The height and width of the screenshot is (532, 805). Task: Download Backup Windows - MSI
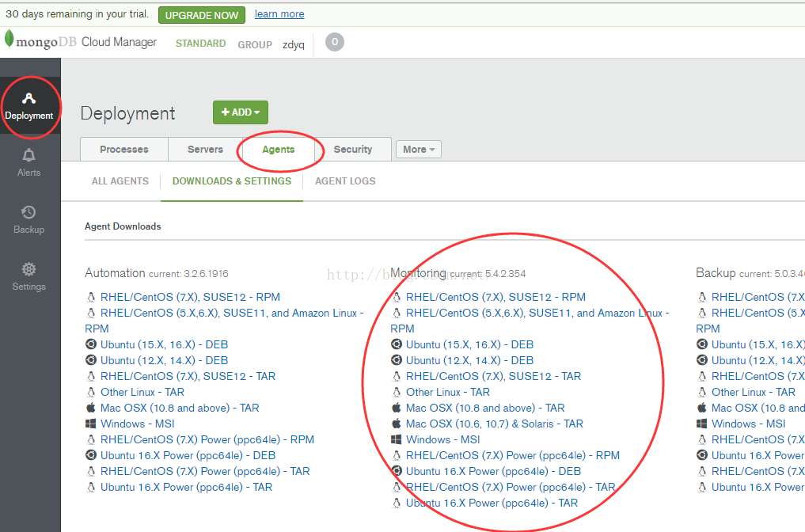pyautogui.click(x=749, y=424)
